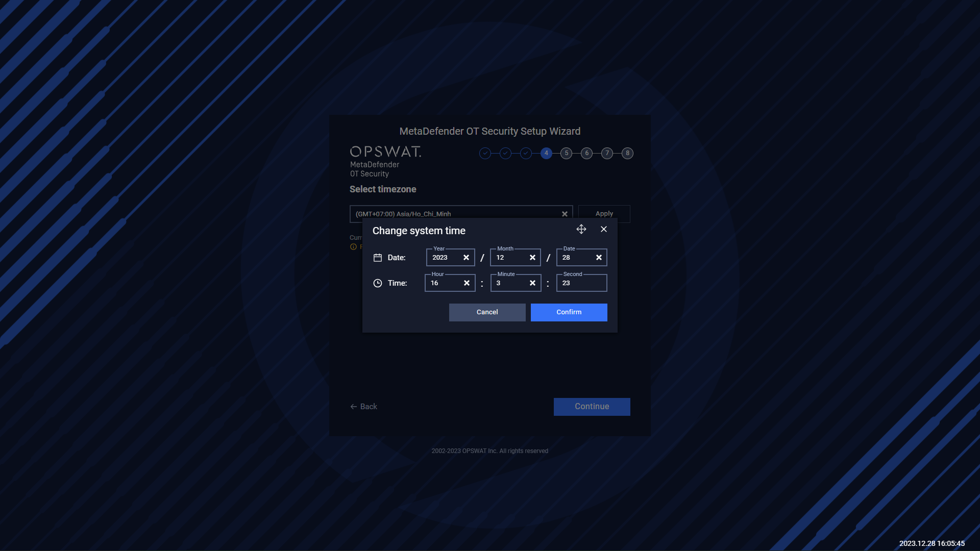Clear the Date field value

(599, 258)
